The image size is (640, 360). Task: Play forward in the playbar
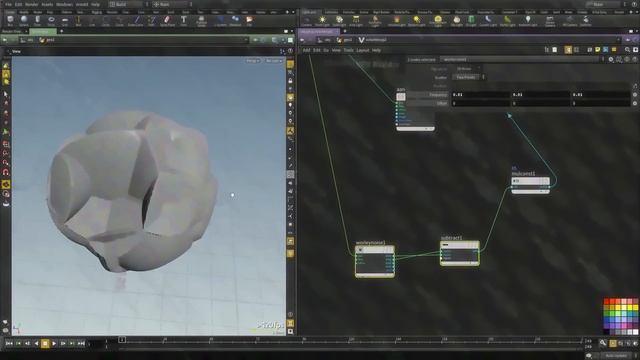click(54, 344)
